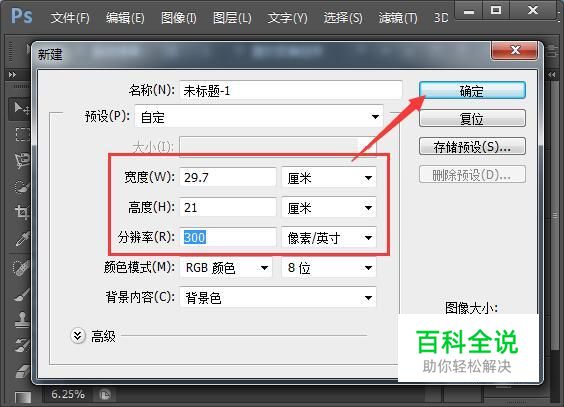Select the Eraser tool

coord(22,371)
